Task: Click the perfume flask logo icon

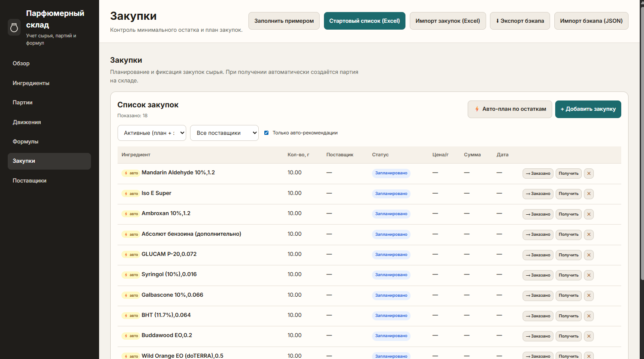Action: pyautogui.click(x=14, y=27)
